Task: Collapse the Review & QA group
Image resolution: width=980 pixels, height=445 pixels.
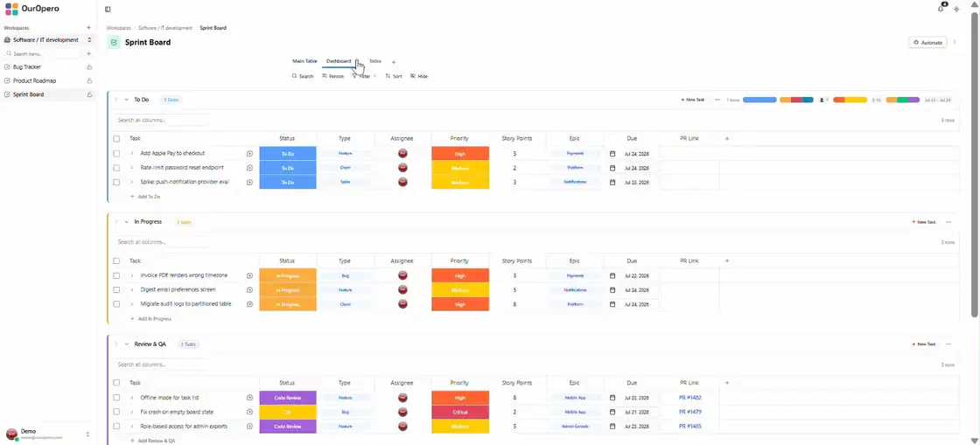Action: 126,344
